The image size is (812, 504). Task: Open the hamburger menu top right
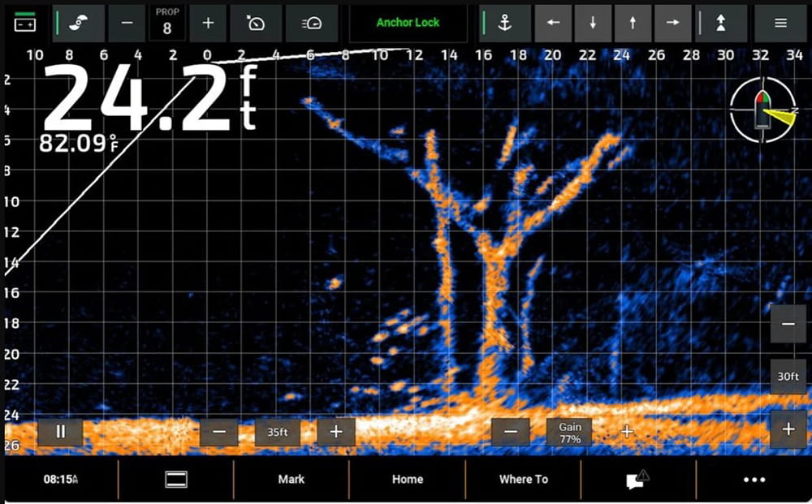780,24
